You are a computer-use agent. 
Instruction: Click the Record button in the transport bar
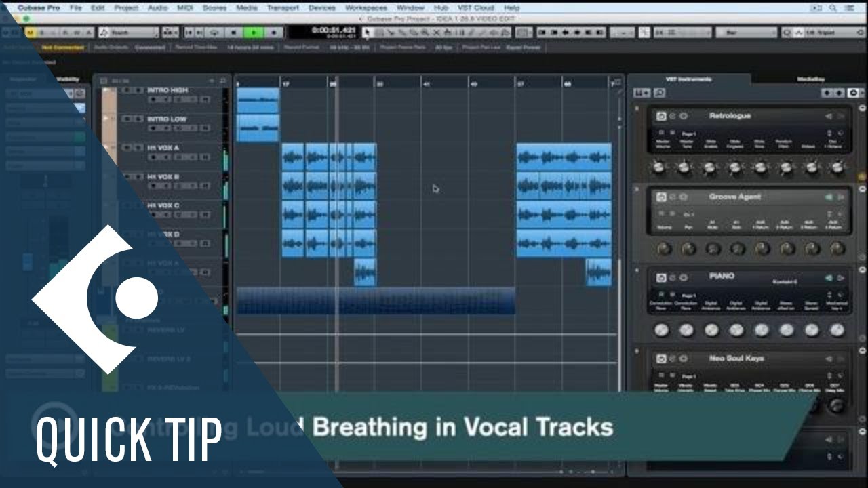(273, 32)
